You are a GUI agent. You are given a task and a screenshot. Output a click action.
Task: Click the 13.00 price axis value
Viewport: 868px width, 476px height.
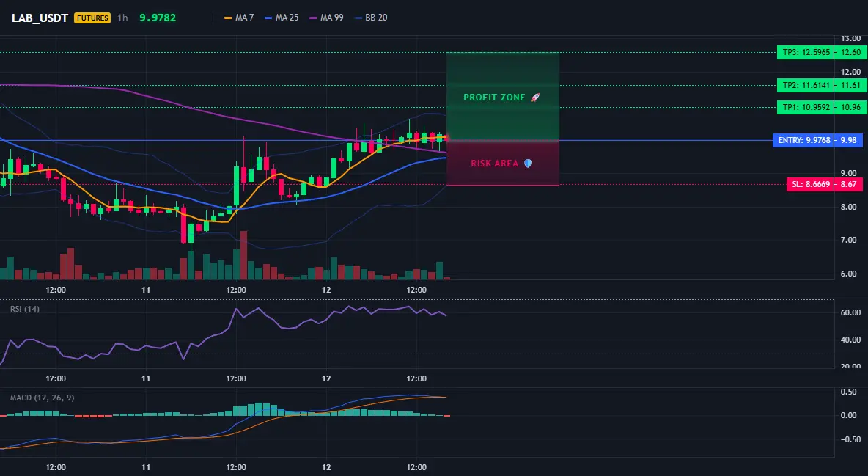(851, 39)
